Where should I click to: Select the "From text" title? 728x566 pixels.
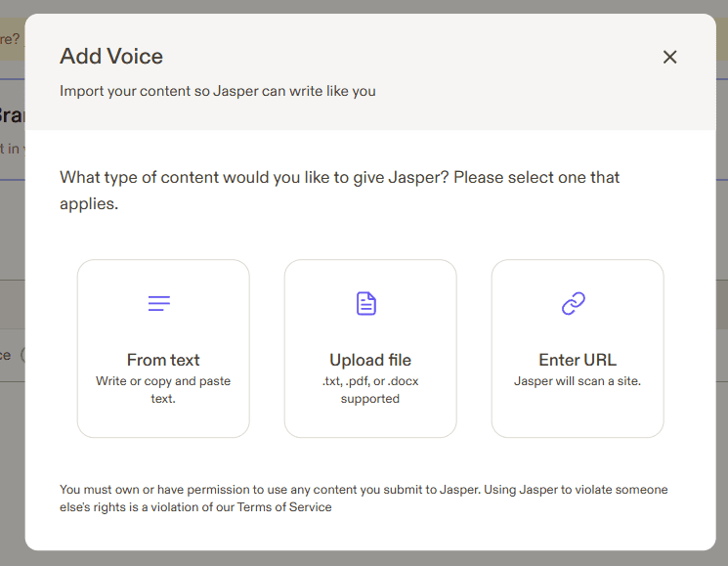tap(163, 360)
